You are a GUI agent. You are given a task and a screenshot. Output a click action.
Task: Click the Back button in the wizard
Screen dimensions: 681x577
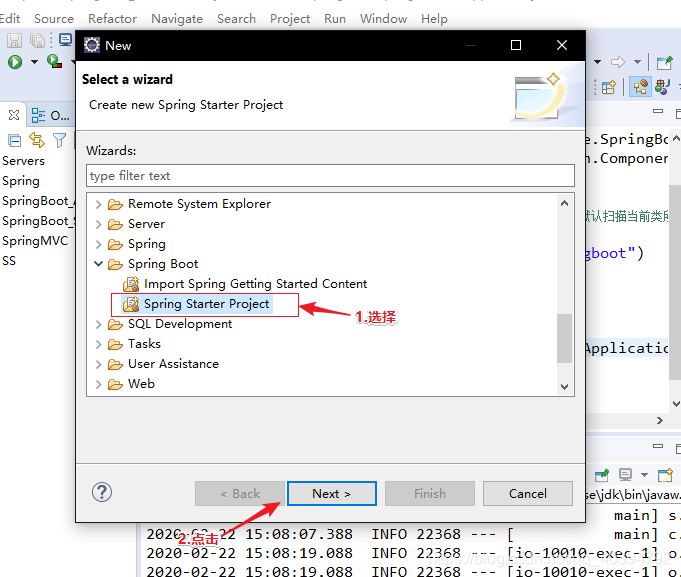[x=240, y=494]
